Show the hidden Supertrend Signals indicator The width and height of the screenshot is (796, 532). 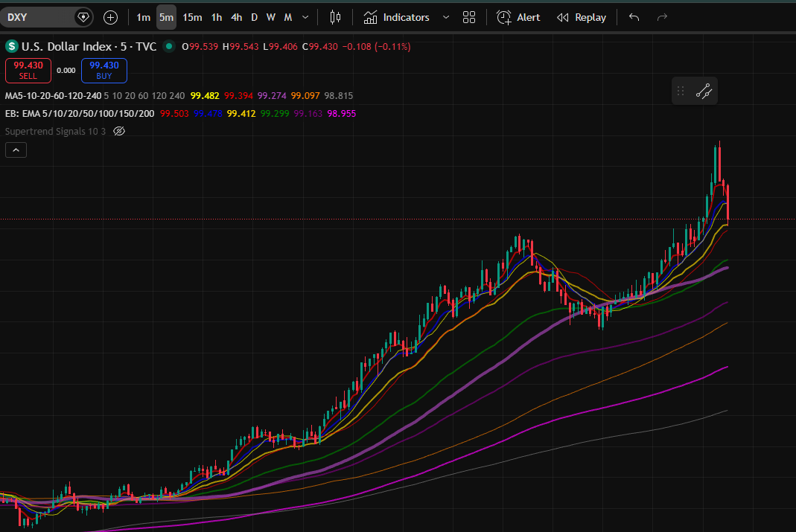tap(119, 131)
